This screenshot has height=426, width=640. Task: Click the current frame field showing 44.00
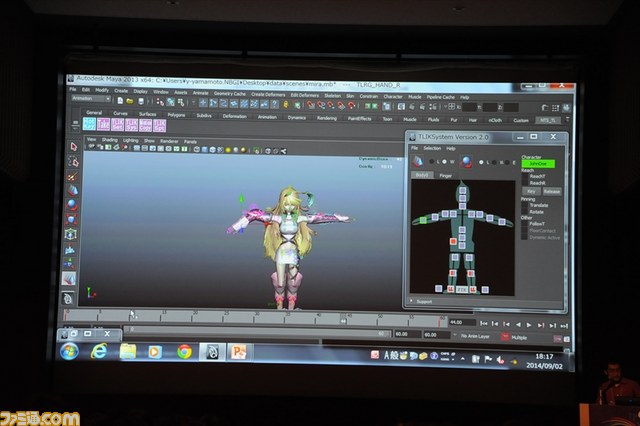click(x=461, y=322)
